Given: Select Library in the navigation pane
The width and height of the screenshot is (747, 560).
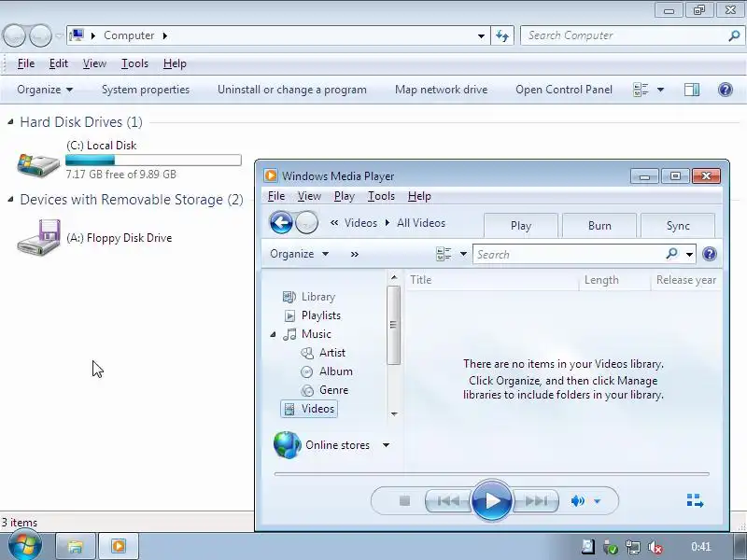Looking at the screenshot, I should pos(309,297).
